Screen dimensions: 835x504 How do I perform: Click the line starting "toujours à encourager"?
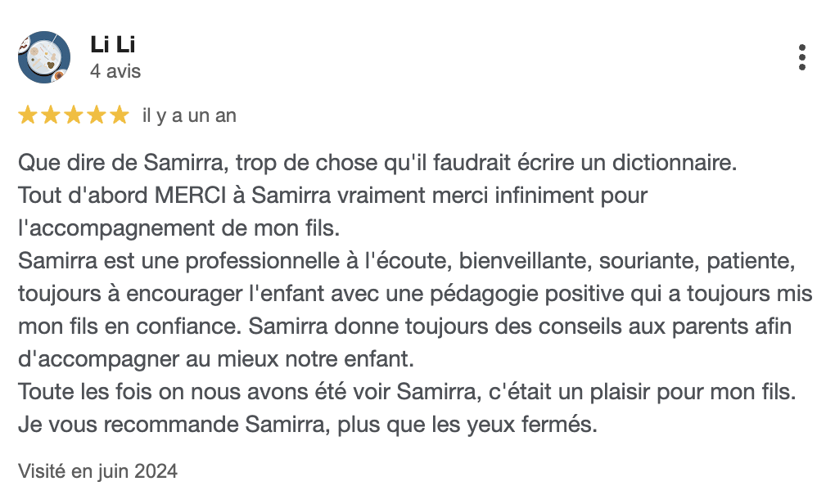(x=415, y=294)
